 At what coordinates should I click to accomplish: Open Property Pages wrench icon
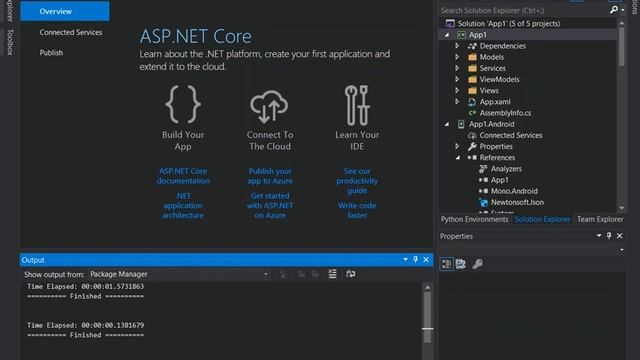coord(477,264)
